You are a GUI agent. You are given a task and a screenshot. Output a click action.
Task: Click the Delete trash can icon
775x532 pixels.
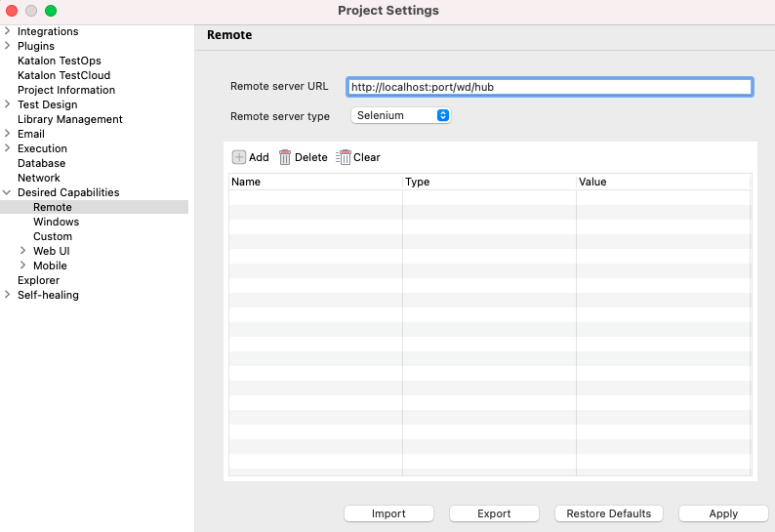click(285, 157)
